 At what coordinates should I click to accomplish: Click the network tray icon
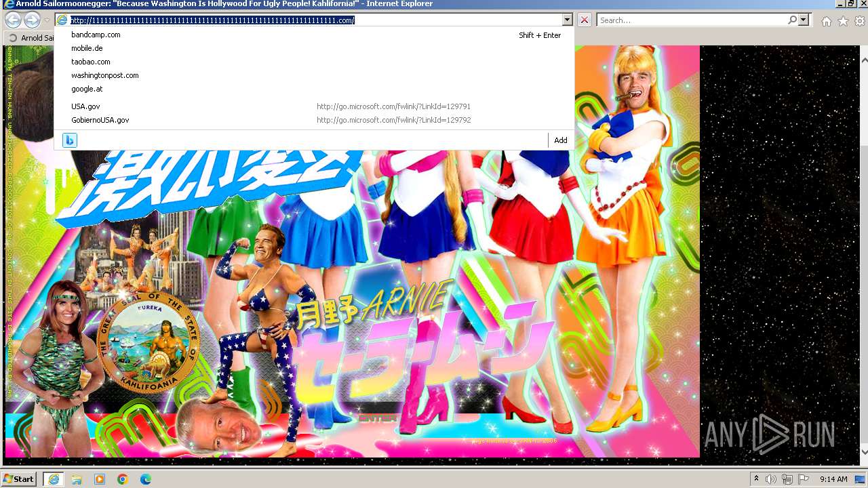787,479
